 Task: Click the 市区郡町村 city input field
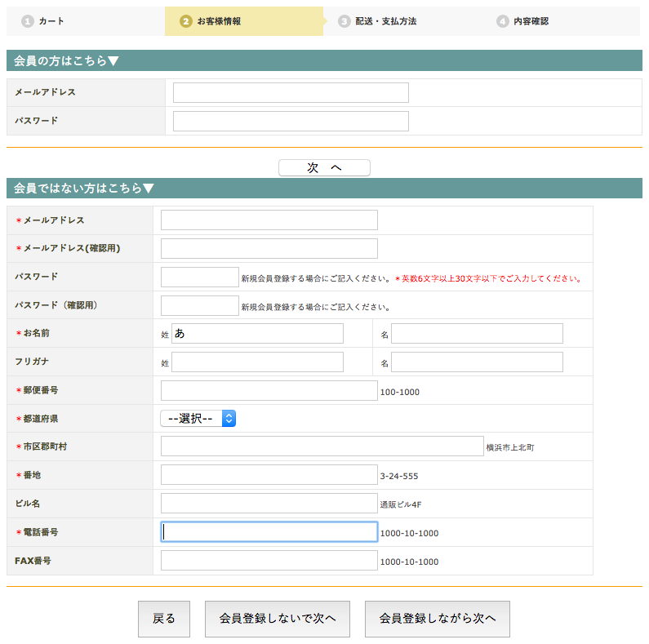pos(322,446)
